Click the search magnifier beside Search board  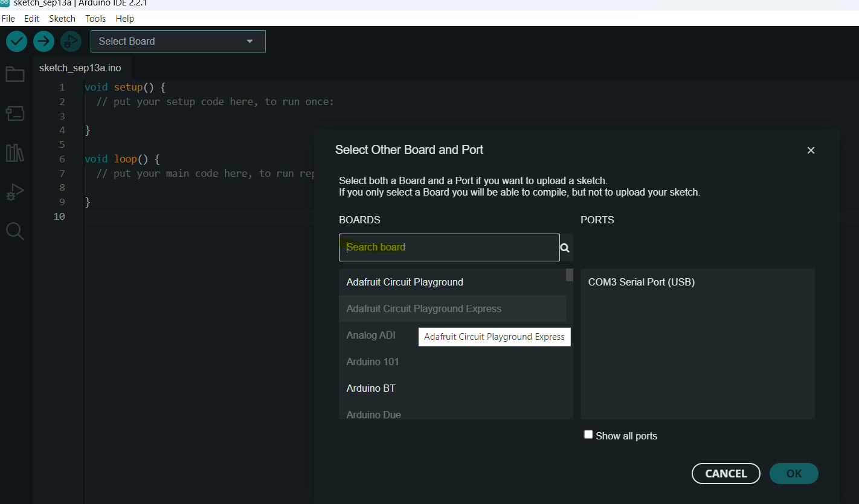(565, 247)
